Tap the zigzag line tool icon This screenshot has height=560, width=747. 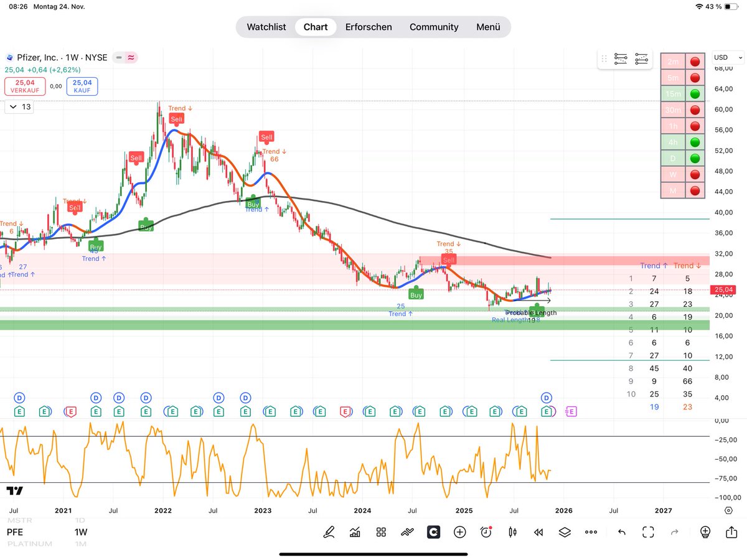point(407,532)
